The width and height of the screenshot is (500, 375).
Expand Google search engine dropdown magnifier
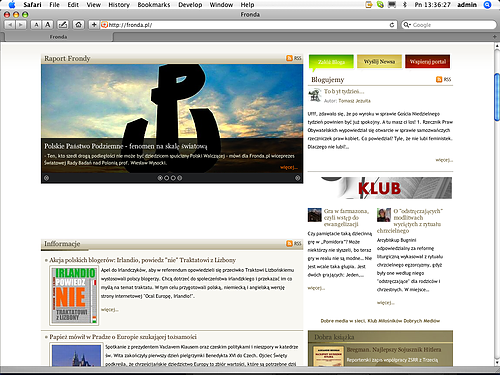coord(407,25)
